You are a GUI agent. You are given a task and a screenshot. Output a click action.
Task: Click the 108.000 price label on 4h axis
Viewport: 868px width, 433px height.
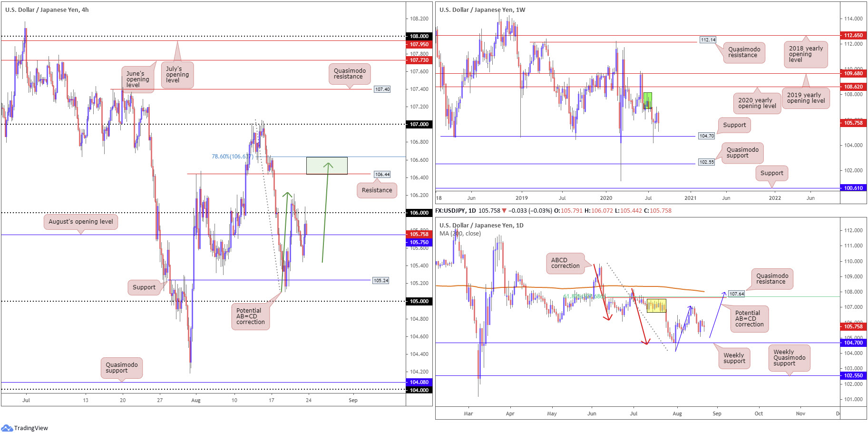point(419,36)
